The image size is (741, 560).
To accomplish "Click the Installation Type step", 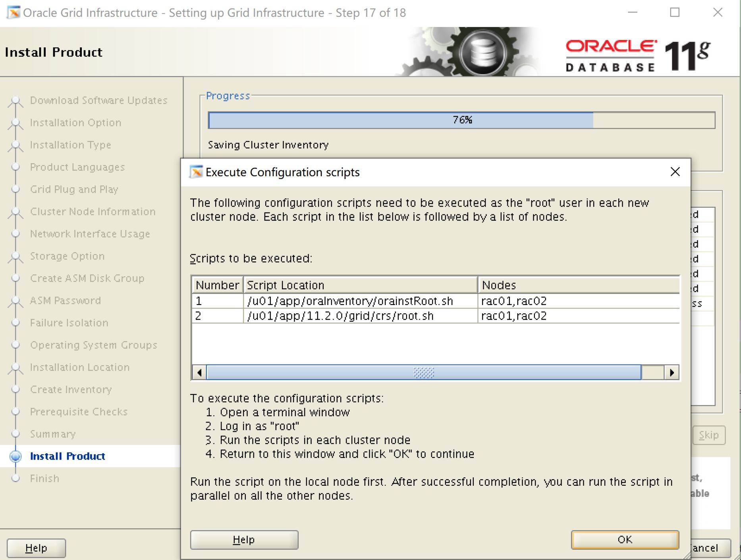I will pos(70,145).
